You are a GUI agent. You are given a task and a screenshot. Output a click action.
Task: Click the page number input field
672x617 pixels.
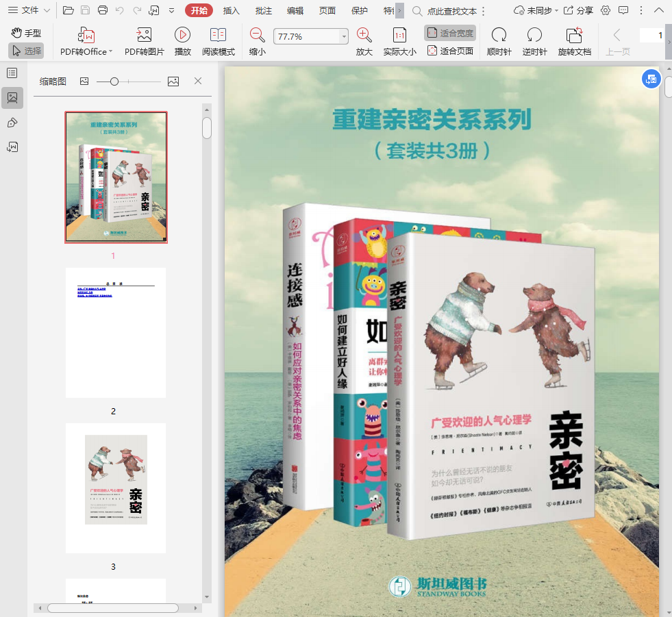pyautogui.click(x=652, y=35)
